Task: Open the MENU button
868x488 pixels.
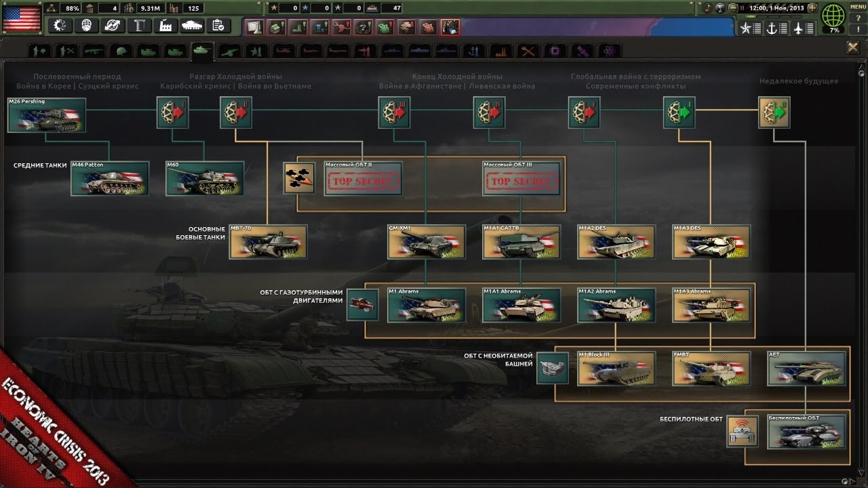Action: [x=857, y=6]
